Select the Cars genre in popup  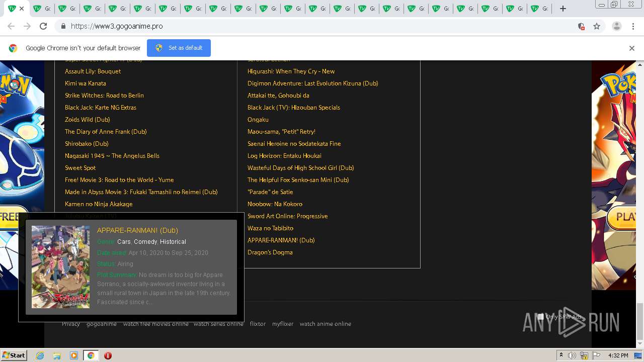pyautogui.click(x=124, y=242)
